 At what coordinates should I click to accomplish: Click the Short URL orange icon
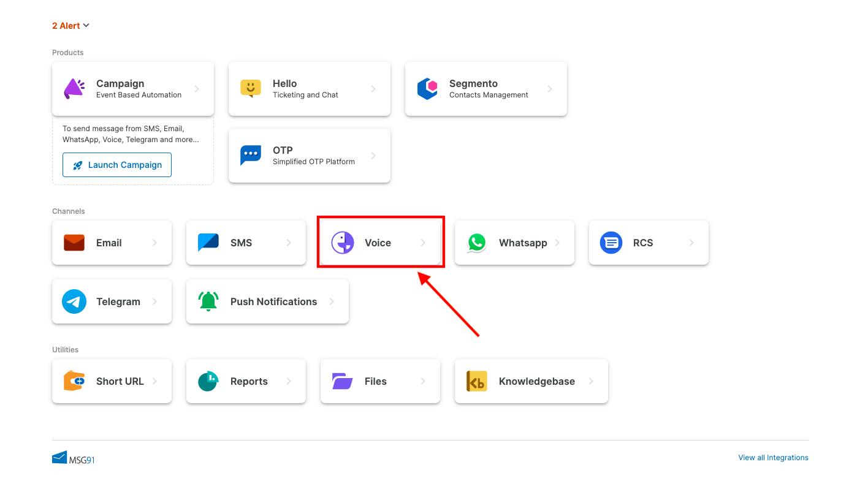(x=74, y=381)
